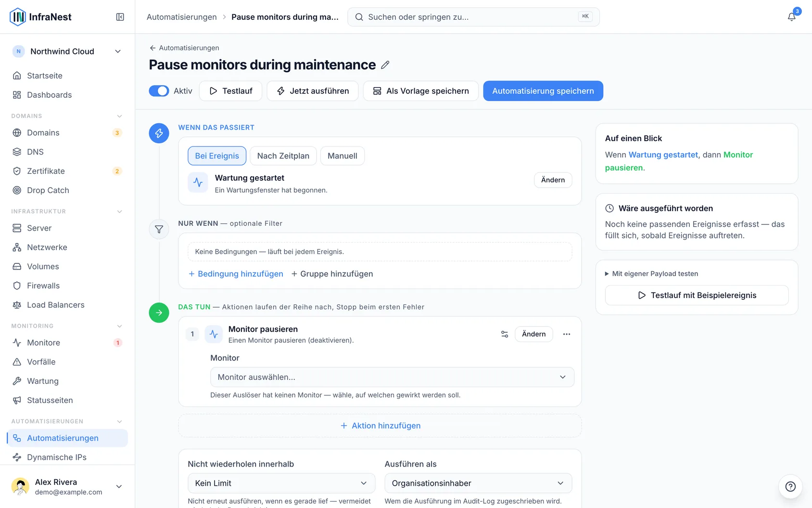Open the Kein Limit dropdown
Viewport: 812px width, 508px height.
coord(281,483)
